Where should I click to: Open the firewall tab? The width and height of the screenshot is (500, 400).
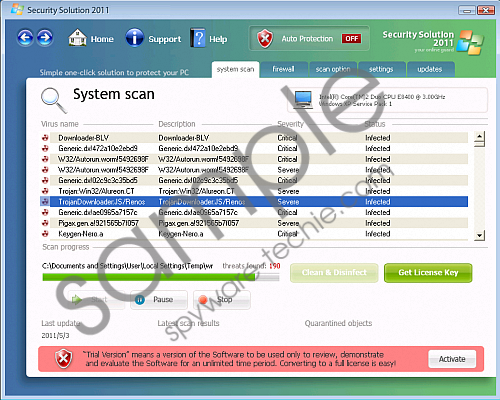tap(284, 69)
